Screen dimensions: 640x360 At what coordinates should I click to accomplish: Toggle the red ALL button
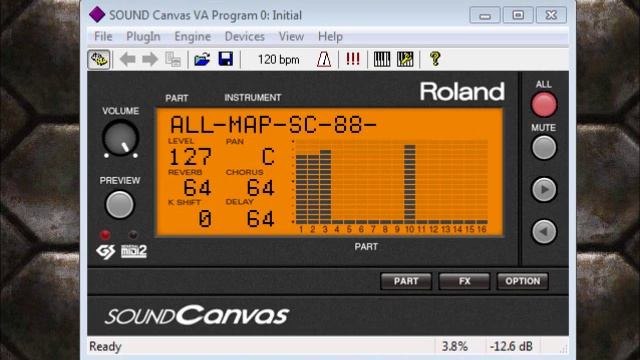[544, 104]
